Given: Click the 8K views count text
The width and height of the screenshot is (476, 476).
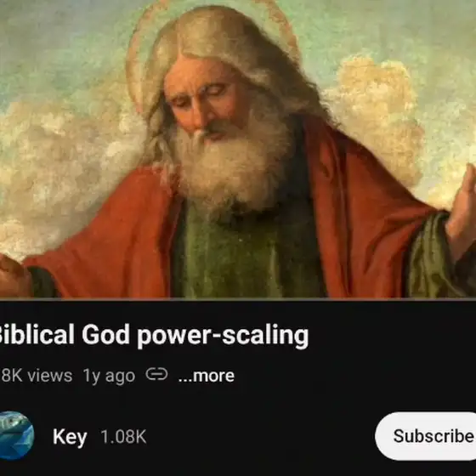Looking at the screenshot, I should pyautogui.click(x=36, y=376).
